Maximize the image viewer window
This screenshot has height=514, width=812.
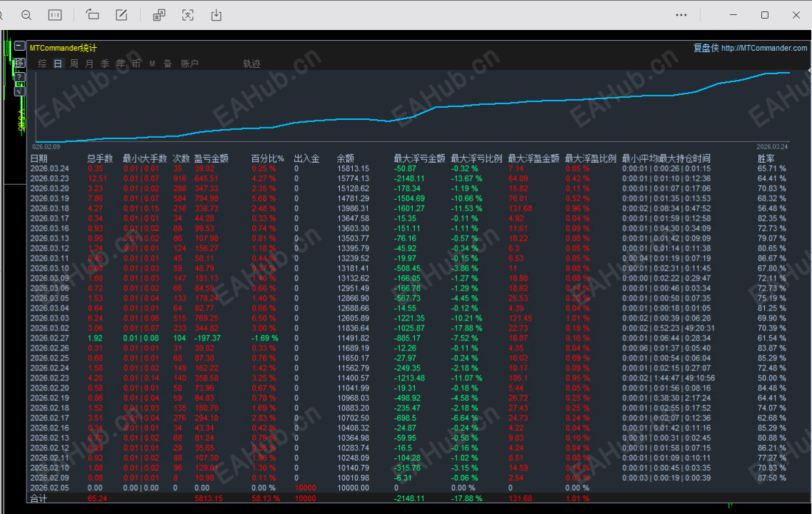[764, 15]
